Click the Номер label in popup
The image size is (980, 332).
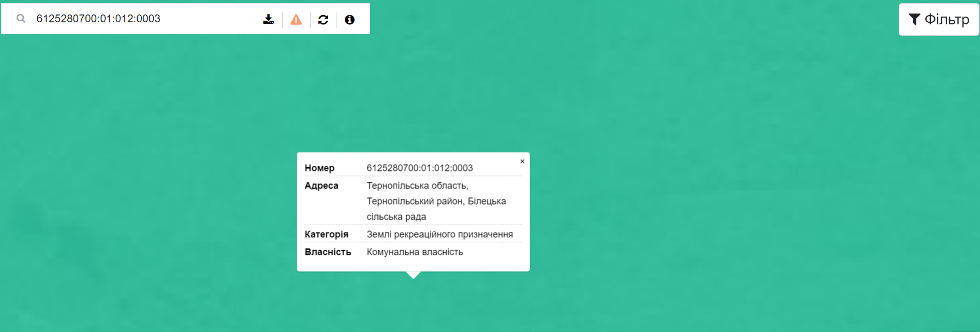click(319, 168)
